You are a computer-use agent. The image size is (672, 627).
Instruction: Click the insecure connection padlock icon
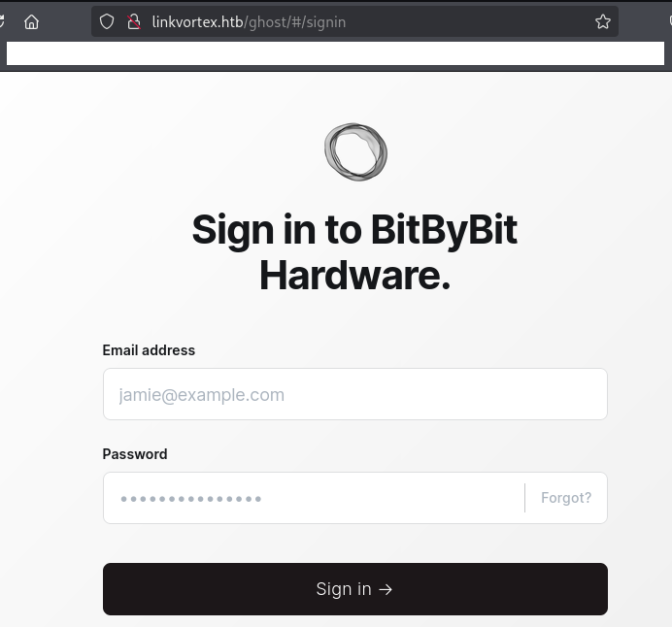(x=134, y=21)
